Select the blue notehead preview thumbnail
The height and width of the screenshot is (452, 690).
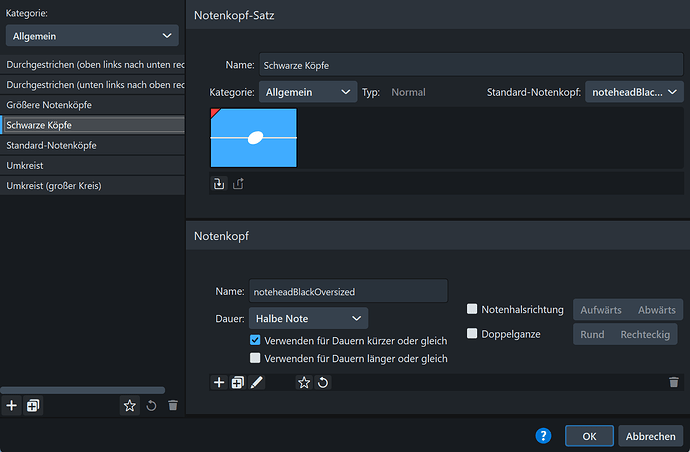click(253, 138)
